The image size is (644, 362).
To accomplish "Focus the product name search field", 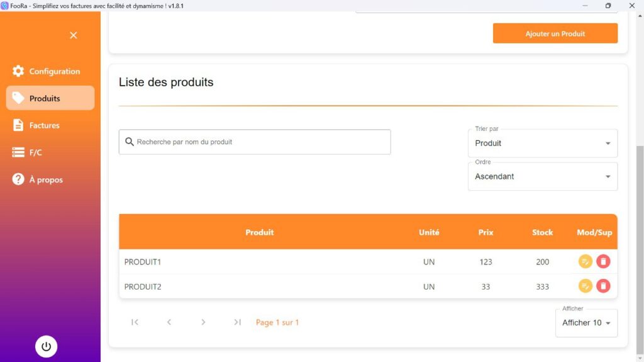I will click(255, 142).
